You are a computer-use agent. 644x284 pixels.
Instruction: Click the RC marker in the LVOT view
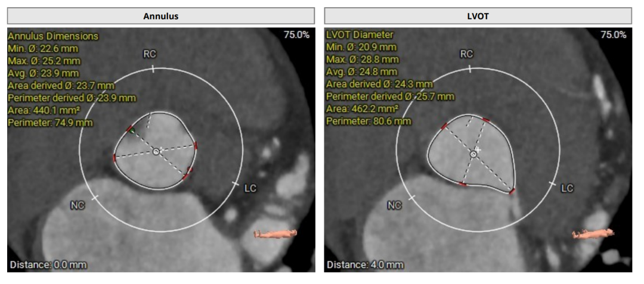(466, 54)
